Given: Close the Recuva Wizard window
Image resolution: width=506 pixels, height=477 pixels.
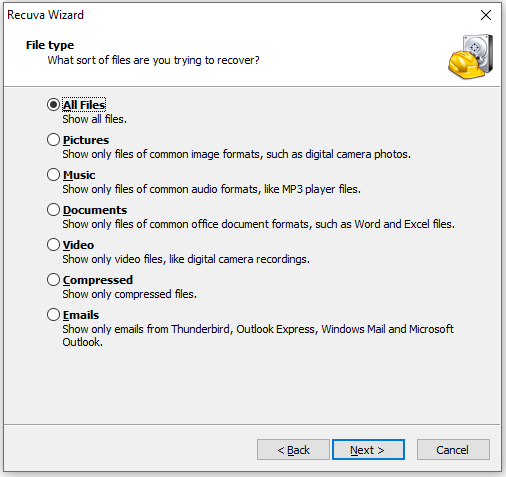Looking at the screenshot, I should pyautogui.click(x=486, y=15).
